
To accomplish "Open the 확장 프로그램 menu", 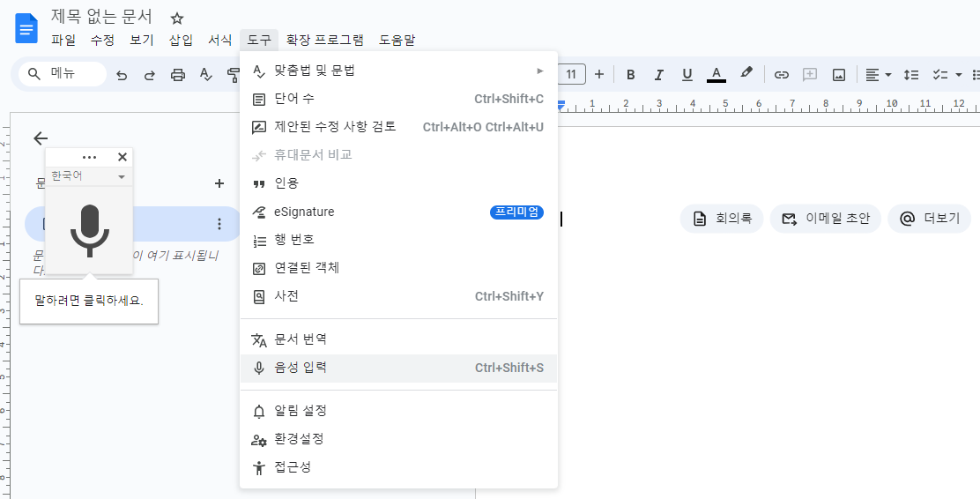I will point(324,40).
